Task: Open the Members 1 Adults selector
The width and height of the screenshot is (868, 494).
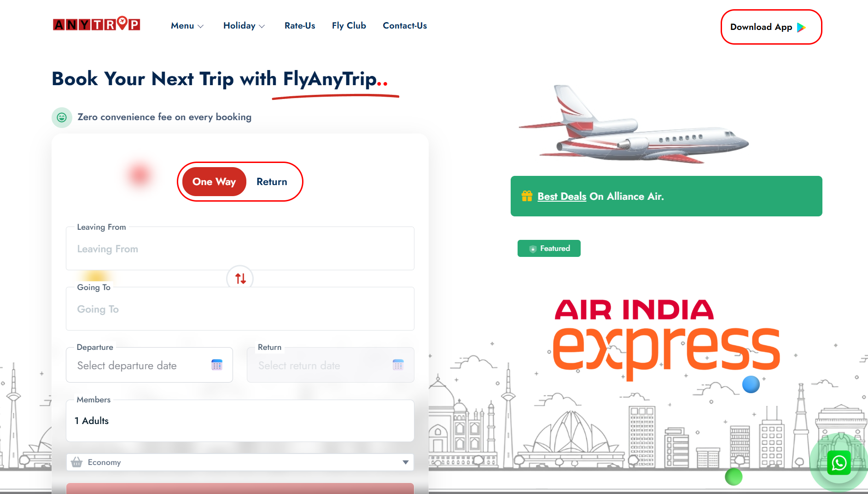Action: point(240,421)
